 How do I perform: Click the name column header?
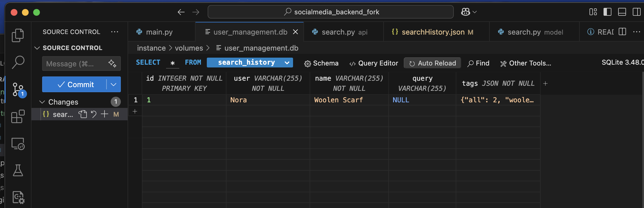tap(349, 83)
